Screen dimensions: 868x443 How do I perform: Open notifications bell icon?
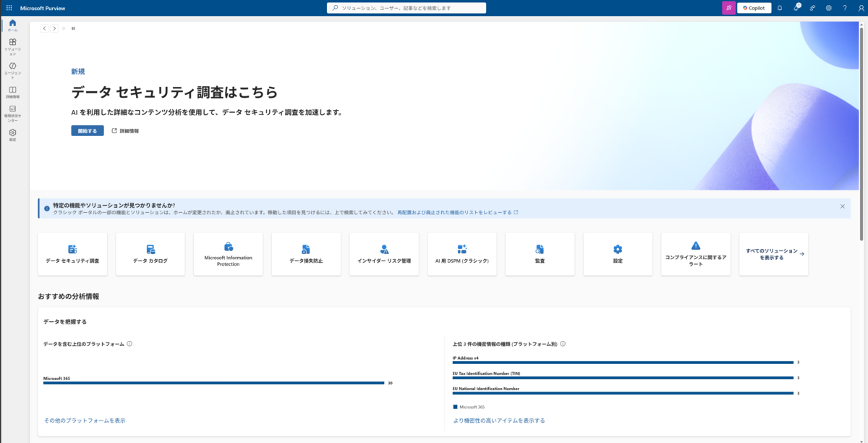click(x=780, y=8)
